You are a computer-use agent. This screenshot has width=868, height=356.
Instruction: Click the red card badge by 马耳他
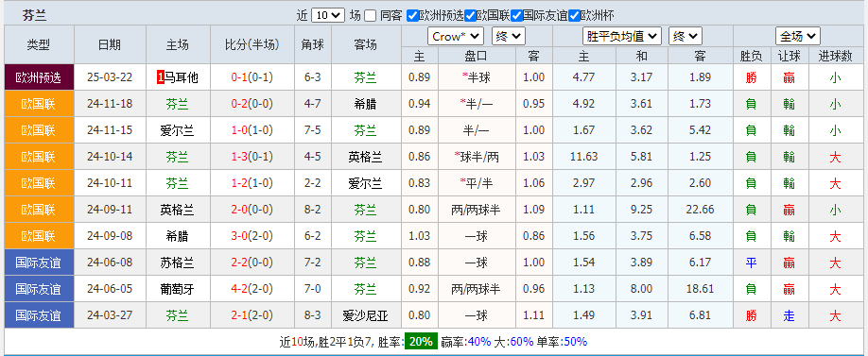tap(161, 77)
